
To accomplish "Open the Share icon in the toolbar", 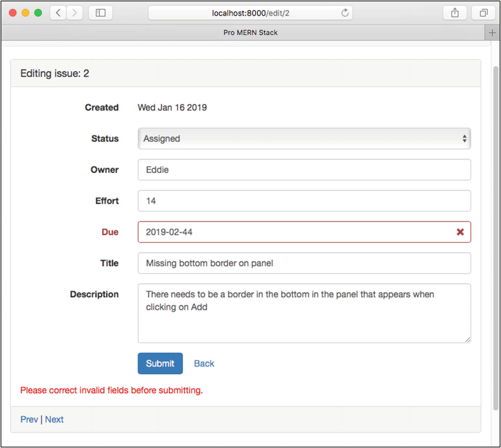I will pyautogui.click(x=455, y=13).
